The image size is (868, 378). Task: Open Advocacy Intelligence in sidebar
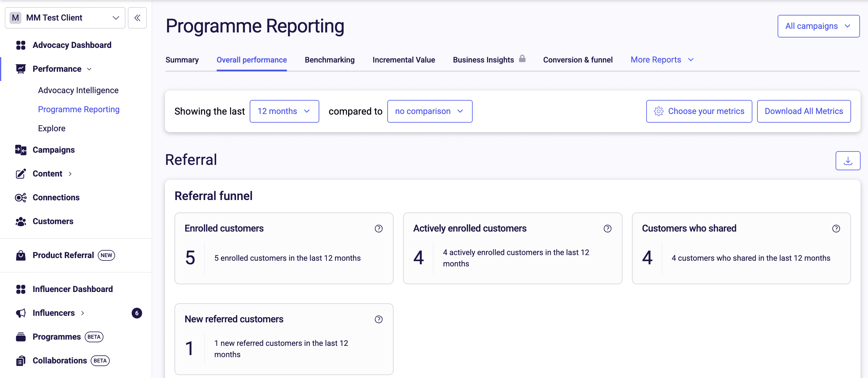tap(78, 90)
